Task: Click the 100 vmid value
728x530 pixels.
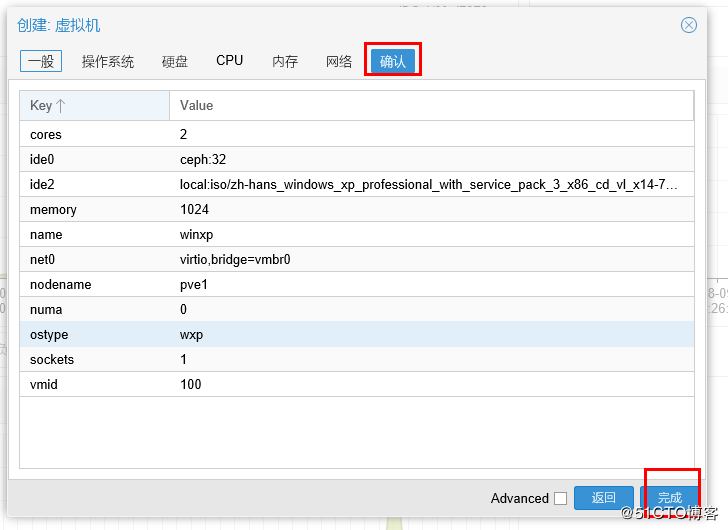Action: pyautogui.click(x=190, y=385)
